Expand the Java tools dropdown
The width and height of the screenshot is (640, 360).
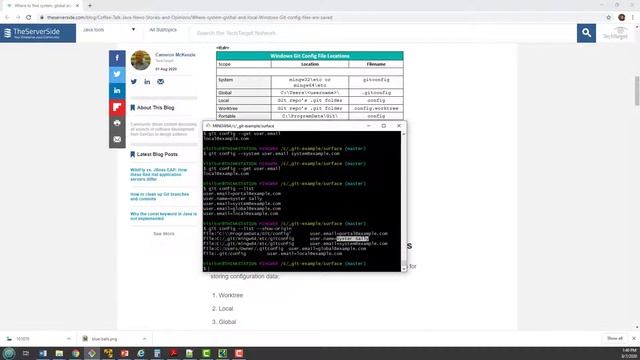pyautogui.click(x=109, y=30)
